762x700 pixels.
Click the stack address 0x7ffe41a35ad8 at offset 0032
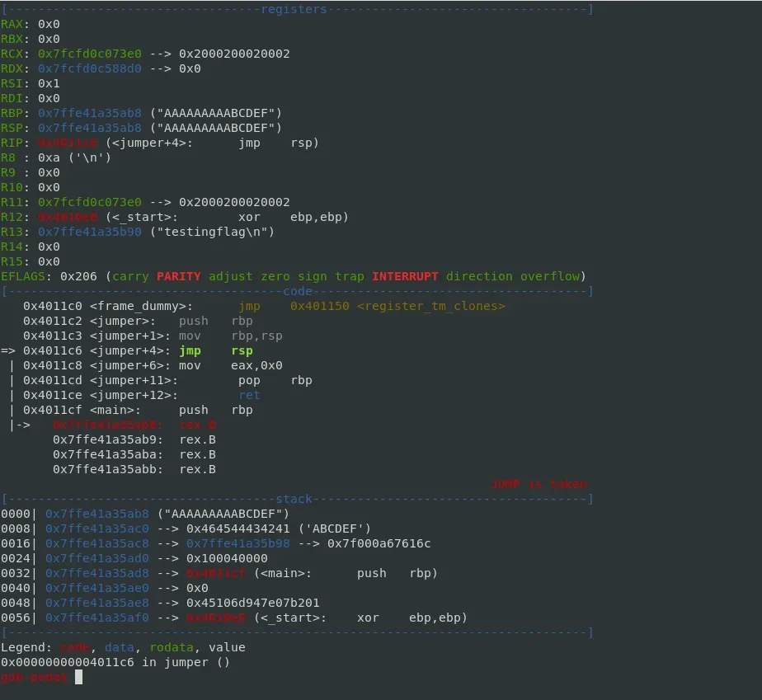point(96,573)
